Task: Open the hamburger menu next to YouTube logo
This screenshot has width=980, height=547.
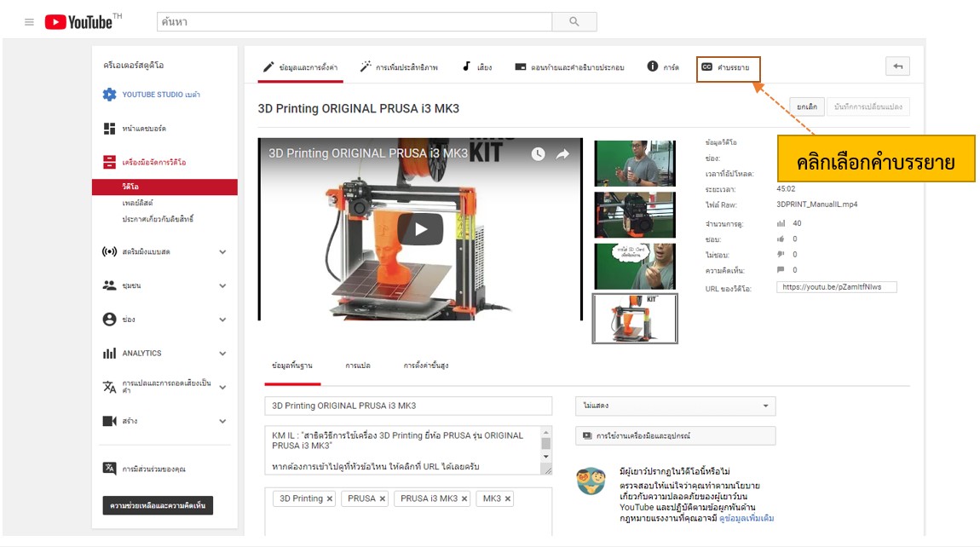Action: pos(29,22)
